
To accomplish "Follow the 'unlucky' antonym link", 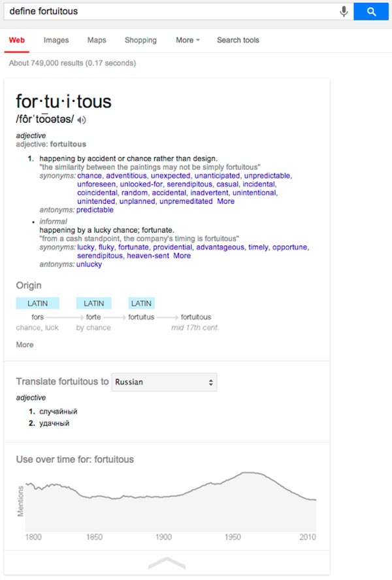I will click(89, 264).
